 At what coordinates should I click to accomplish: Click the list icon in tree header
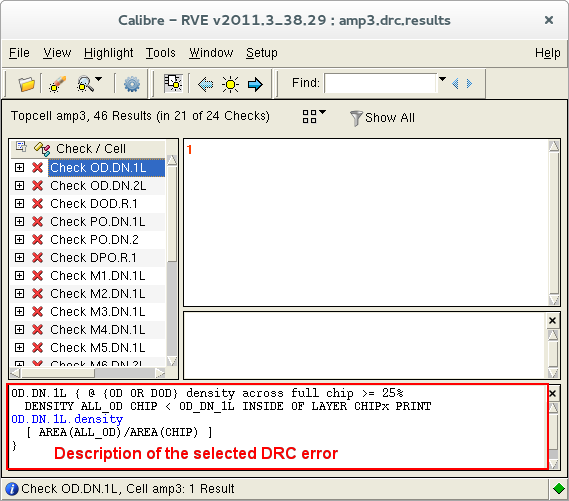tap(21, 147)
